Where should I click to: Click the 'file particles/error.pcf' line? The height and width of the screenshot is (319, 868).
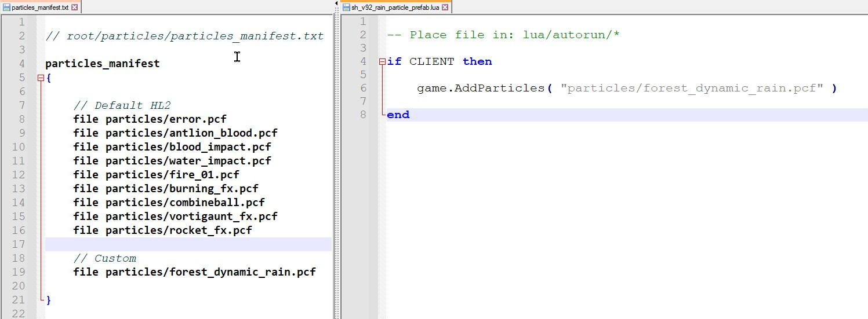pos(150,119)
